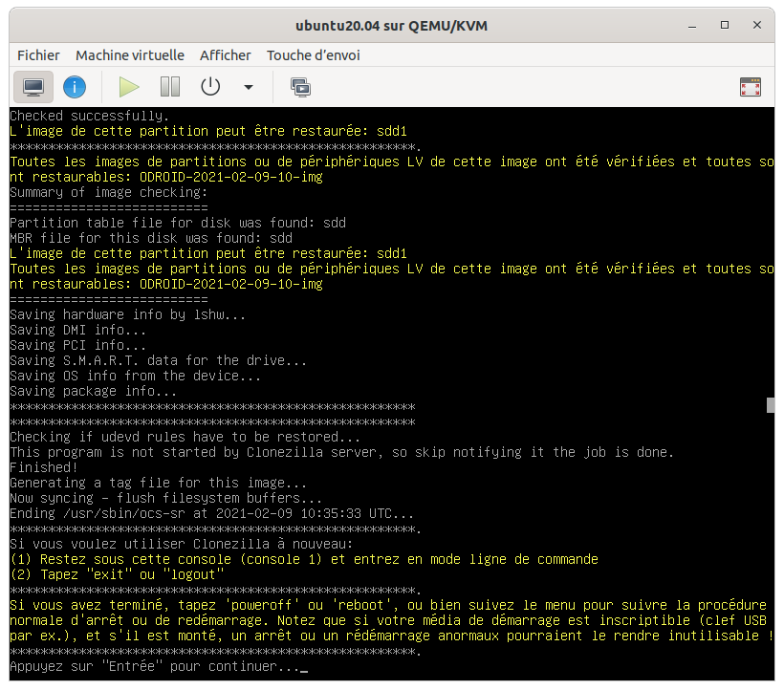Click '(1) Restez sous cette console' line

click(x=304, y=560)
